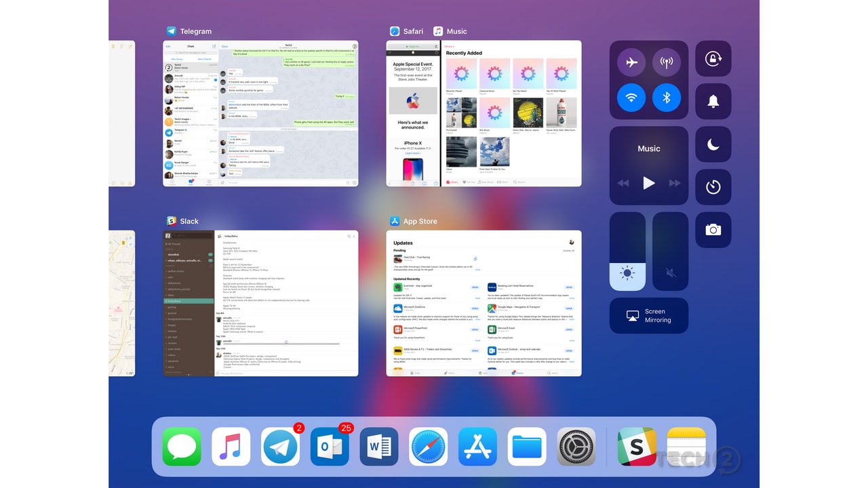Open App Store from the dock
The width and height of the screenshot is (868, 488).
(477, 447)
